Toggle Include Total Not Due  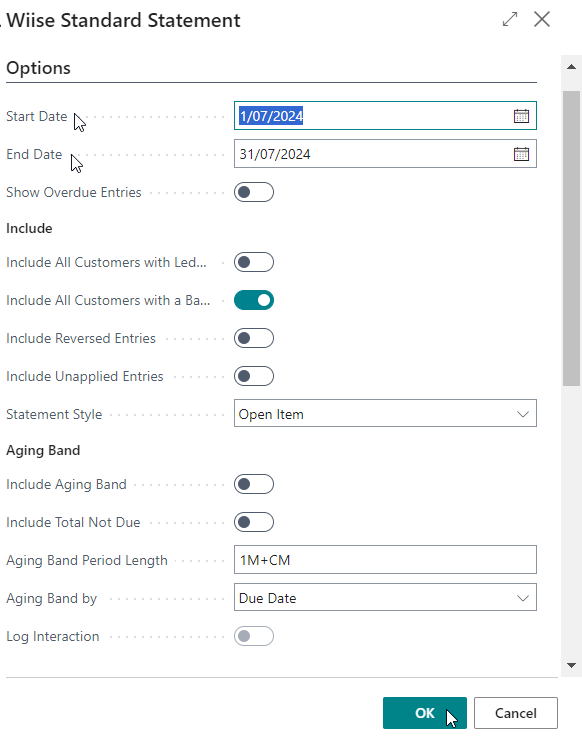tap(254, 522)
